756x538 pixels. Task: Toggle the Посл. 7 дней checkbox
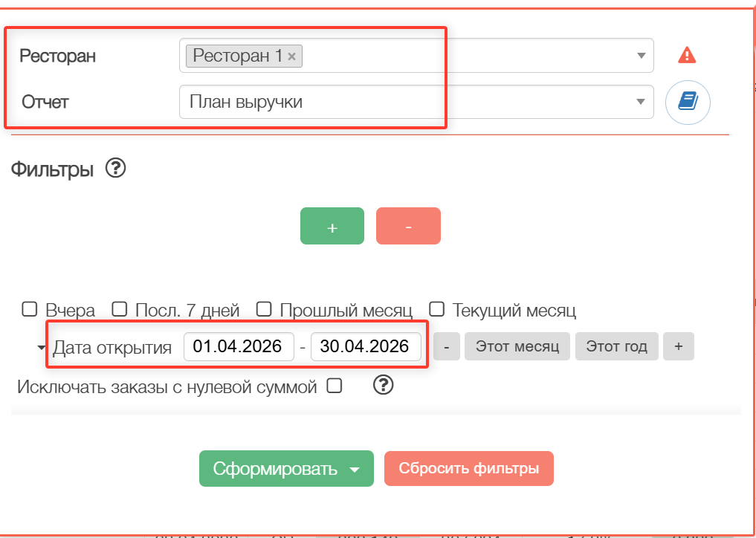(120, 309)
